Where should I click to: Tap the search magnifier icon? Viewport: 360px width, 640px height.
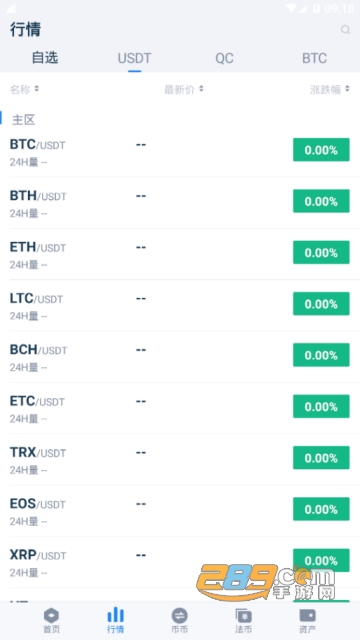coord(345,29)
